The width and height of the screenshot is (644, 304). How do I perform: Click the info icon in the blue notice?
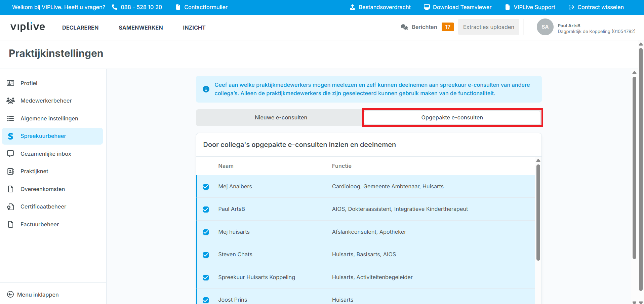206,89
